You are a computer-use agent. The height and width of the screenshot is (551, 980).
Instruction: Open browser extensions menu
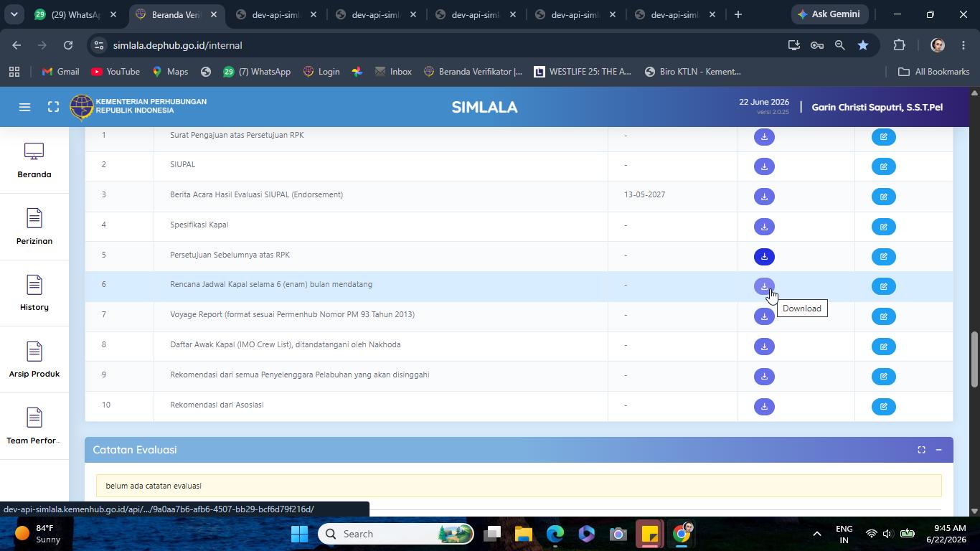[x=899, y=45]
